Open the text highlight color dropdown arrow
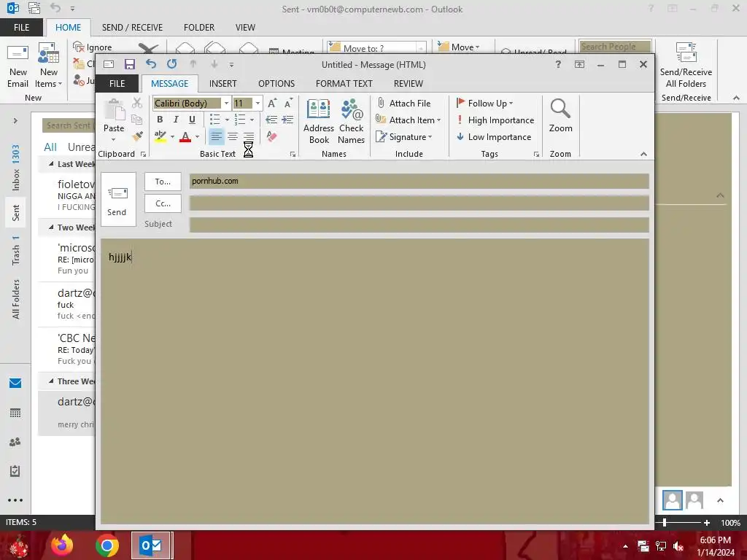Screen dimensions: 747x560 [172, 137]
